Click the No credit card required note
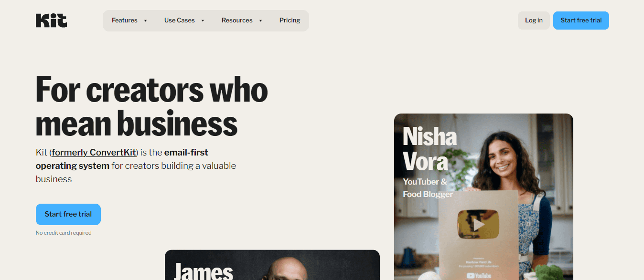 click(x=64, y=233)
